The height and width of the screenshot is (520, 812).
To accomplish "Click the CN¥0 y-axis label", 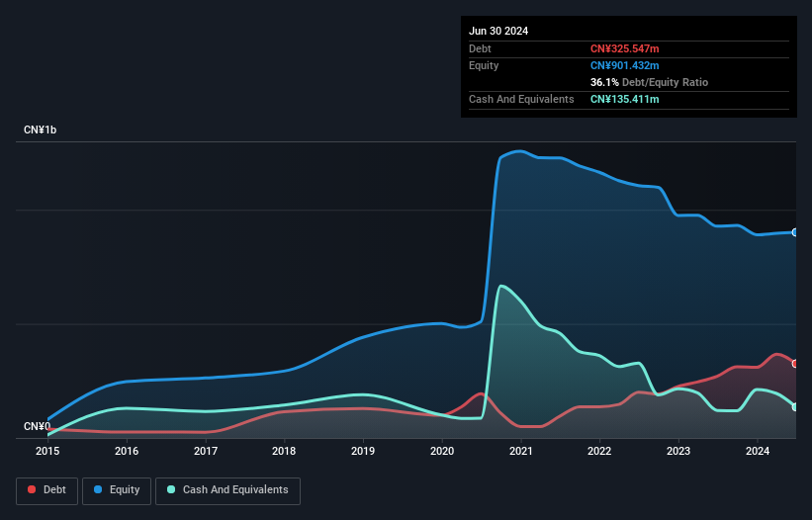I will point(37,426).
